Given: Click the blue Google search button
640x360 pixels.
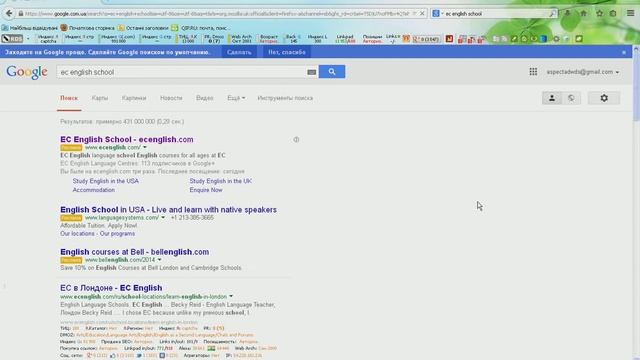Looking at the screenshot, I should point(332,72).
